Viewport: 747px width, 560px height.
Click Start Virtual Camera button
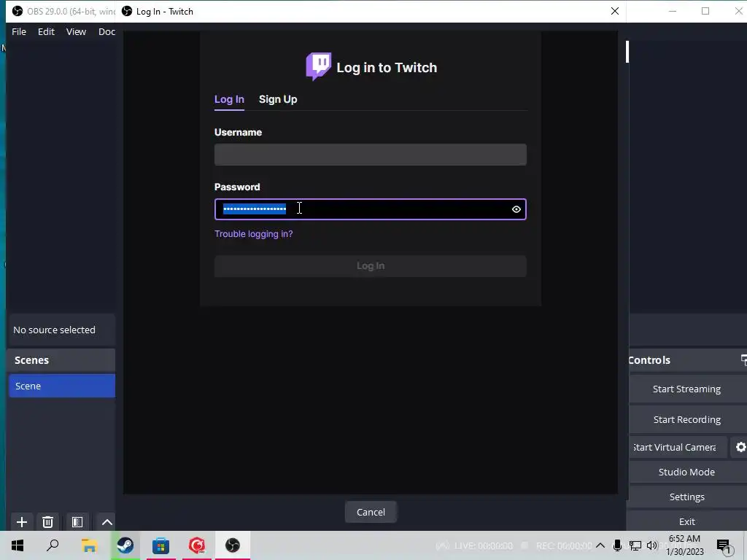[x=678, y=447]
